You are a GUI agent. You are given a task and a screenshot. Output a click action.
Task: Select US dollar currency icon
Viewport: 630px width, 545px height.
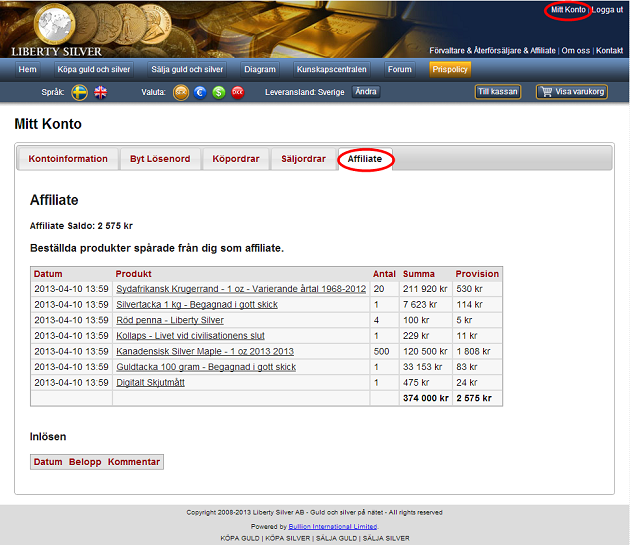(219, 92)
